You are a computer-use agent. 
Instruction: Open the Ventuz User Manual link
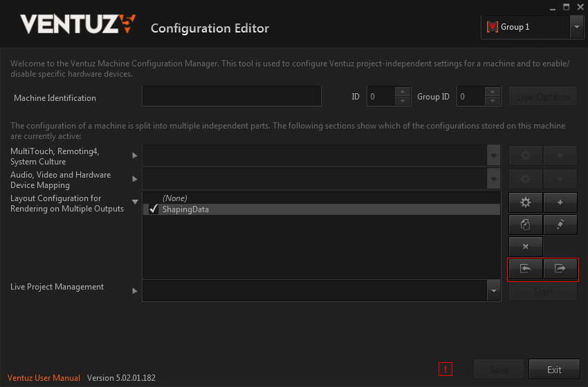click(x=44, y=378)
